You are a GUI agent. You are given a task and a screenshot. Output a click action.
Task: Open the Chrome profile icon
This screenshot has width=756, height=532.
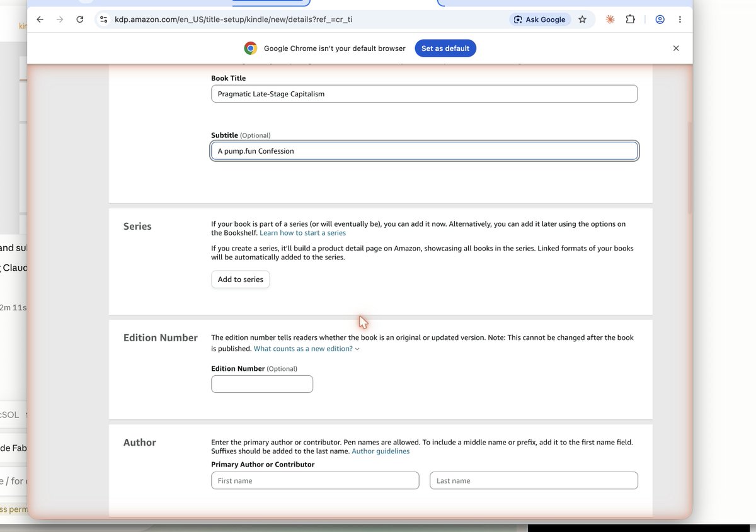point(660,20)
